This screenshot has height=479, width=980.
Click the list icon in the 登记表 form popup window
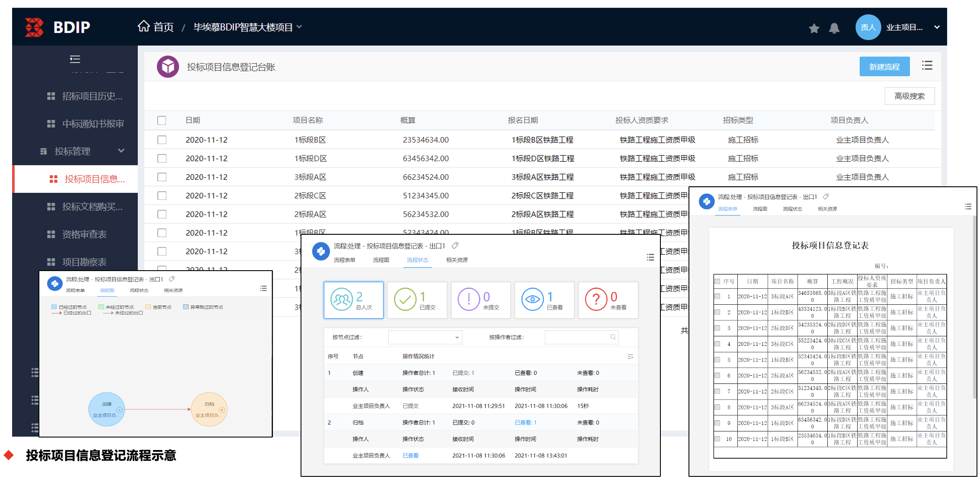[968, 207]
